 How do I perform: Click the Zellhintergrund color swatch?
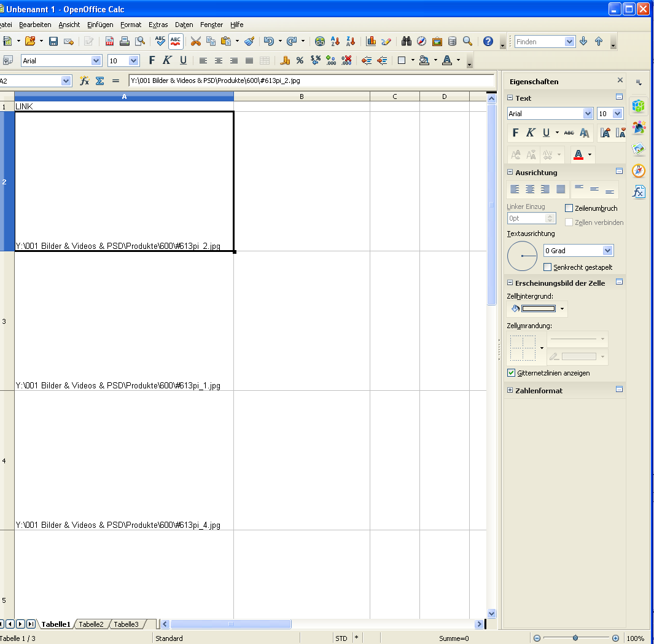[538, 308]
